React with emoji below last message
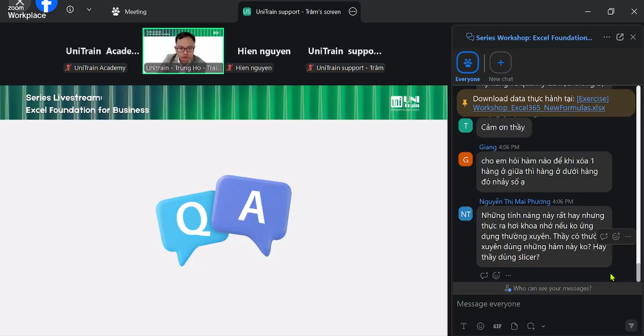The width and height of the screenshot is (644, 336). click(x=496, y=275)
